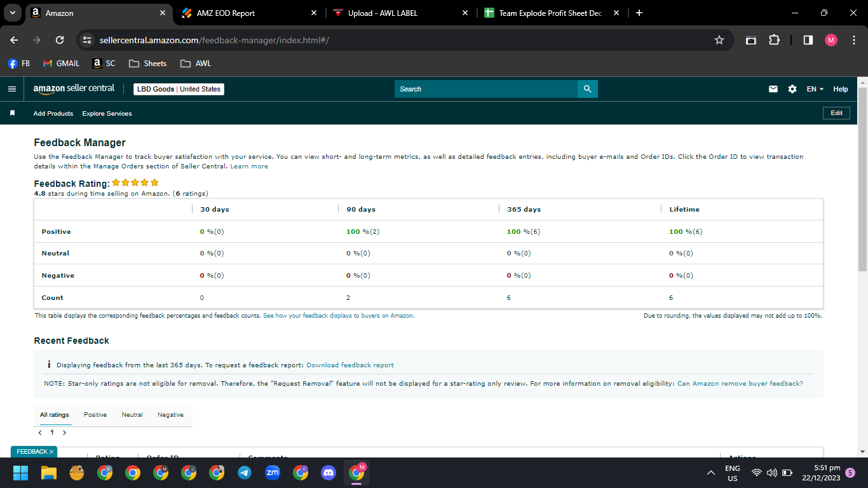Open Discord from the taskbar

pos(329,473)
